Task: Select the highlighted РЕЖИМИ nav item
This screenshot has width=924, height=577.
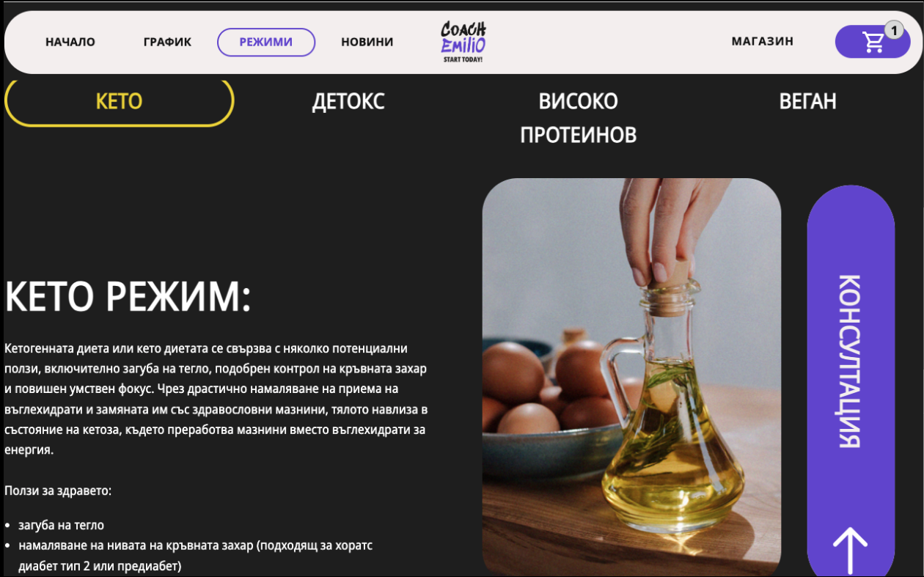Action: coord(266,42)
